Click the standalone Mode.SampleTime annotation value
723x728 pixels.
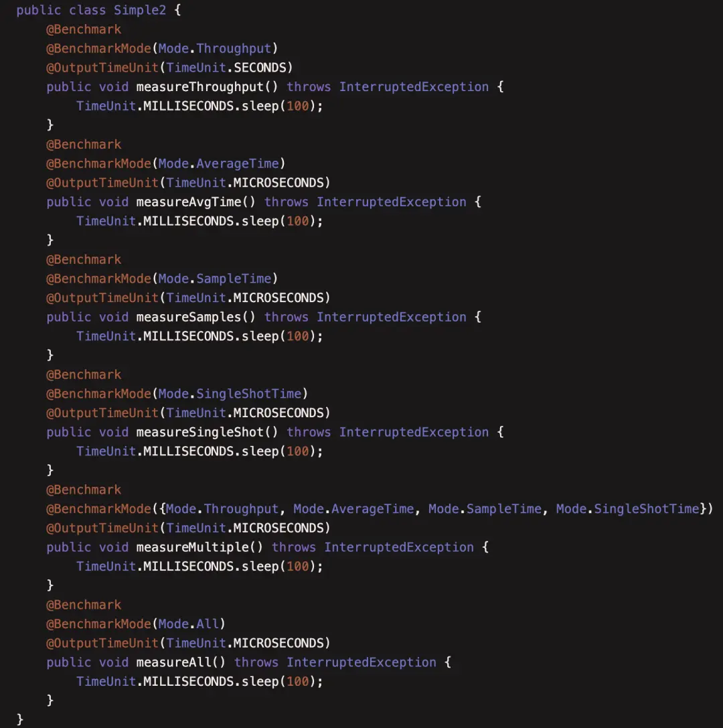tap(214, 279)
